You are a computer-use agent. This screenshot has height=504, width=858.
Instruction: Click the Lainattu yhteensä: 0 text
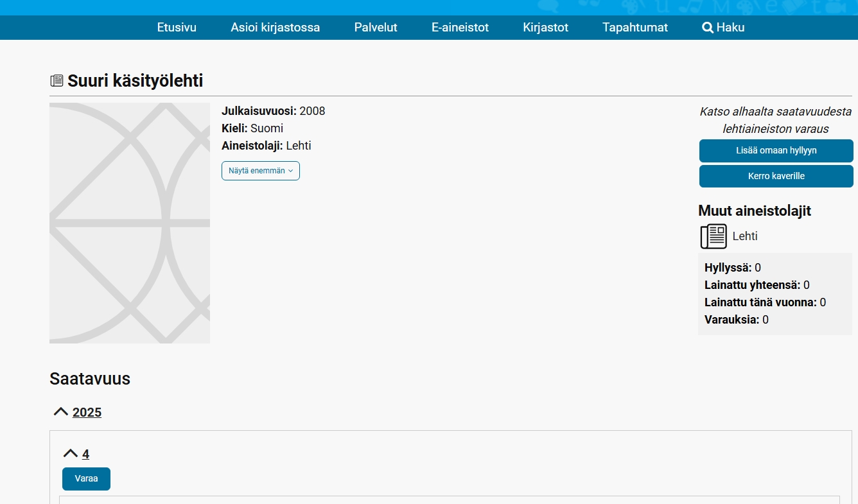[757, 285]
